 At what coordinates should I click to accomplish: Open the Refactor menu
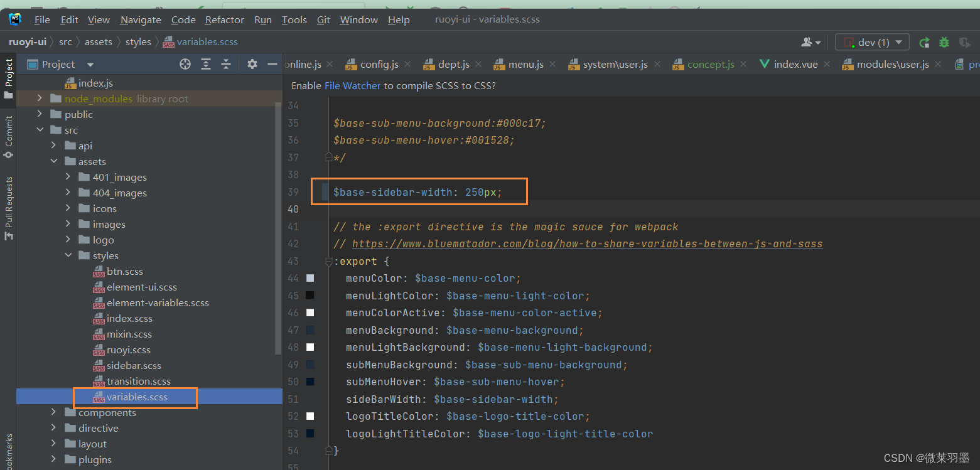pos(224,19)
